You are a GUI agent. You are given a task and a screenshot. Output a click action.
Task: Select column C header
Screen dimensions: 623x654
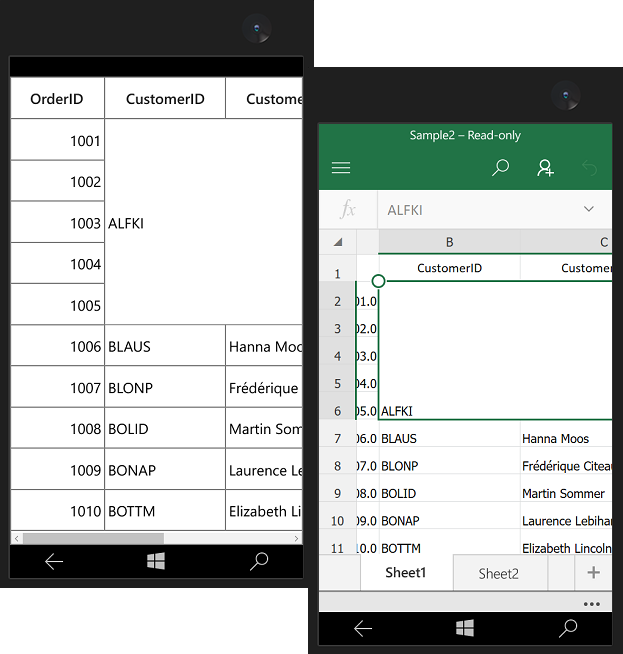[x=566, y=242]
